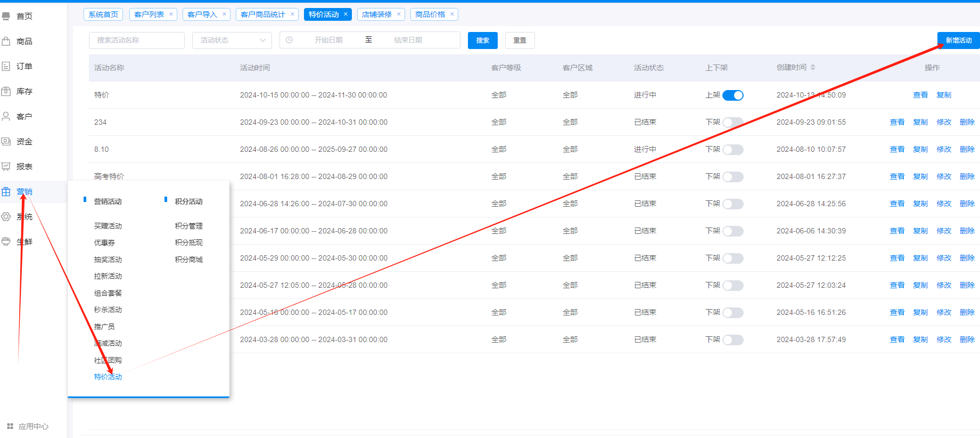Open the 开始日期 date picker
The height and width of the screenshot is (438, 980).
328,40
